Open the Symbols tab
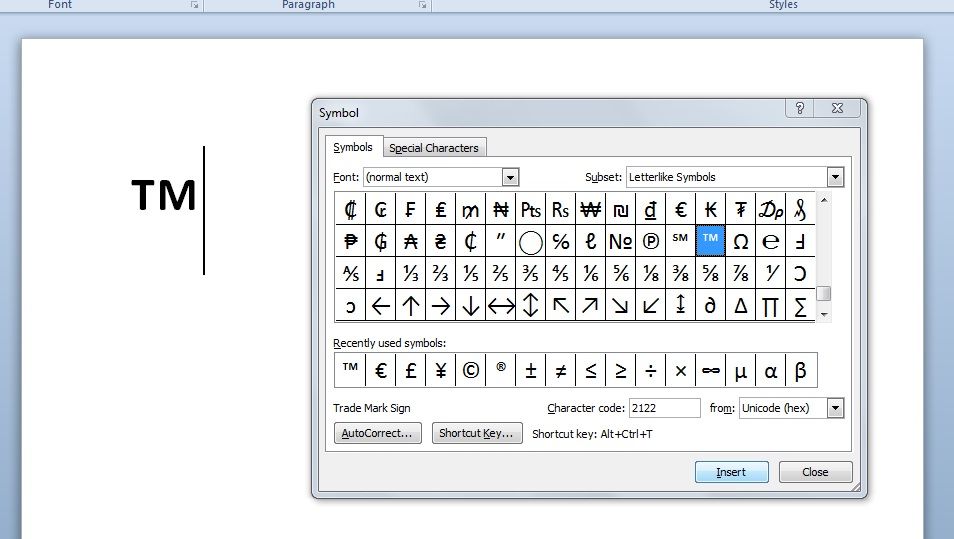 click(x=353, y=147)
